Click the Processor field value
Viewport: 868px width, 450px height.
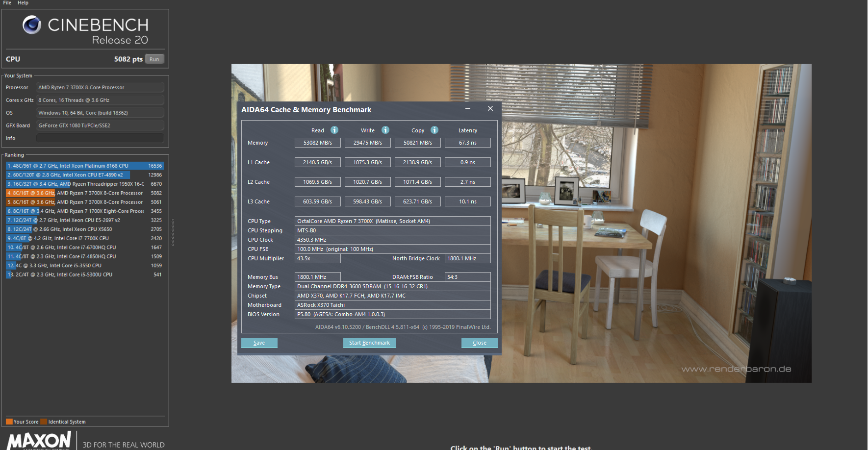pyautogui.click(x=100, y=87)
